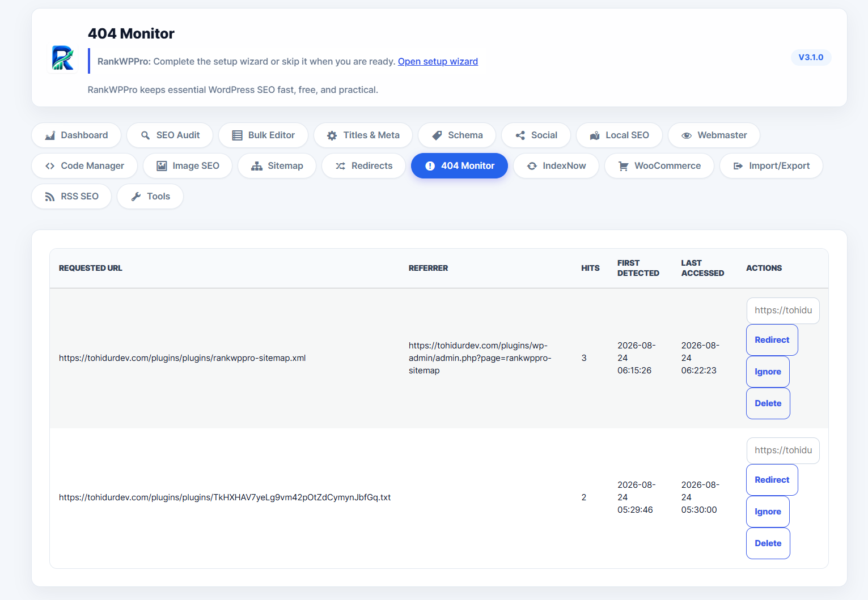The width and height of the screenshot is (868, 600).
Task: Click the hit count 2 cell
Action: pyautogui.click(x=584, y=497)
